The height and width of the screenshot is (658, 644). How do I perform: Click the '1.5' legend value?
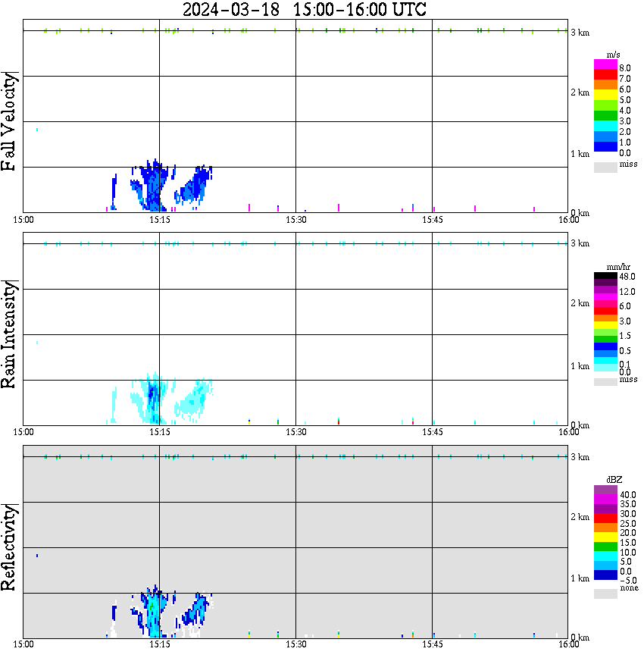625,336
